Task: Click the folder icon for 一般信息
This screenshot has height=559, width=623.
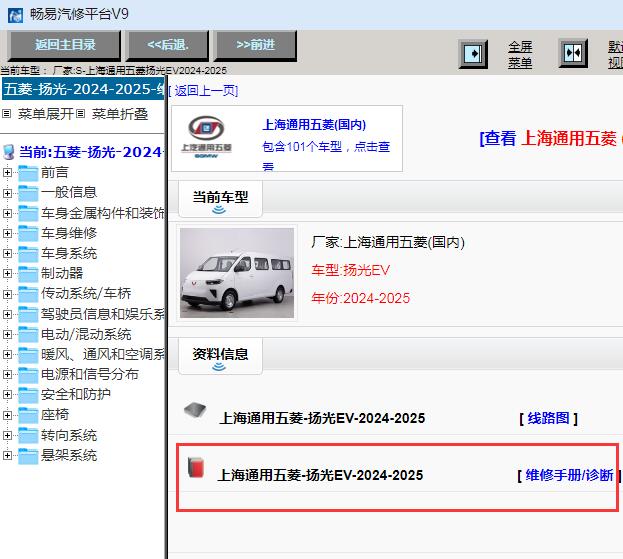Action: (x=28, y=193)
